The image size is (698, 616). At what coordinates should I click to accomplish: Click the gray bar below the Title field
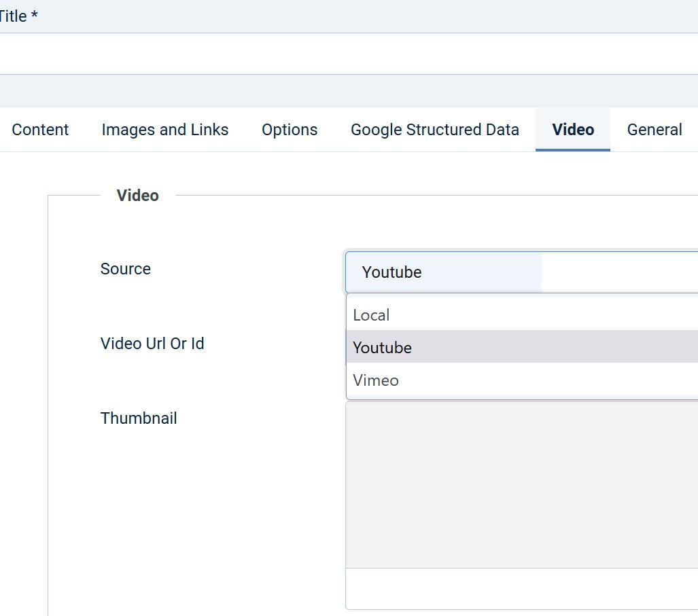pos(348,91)
